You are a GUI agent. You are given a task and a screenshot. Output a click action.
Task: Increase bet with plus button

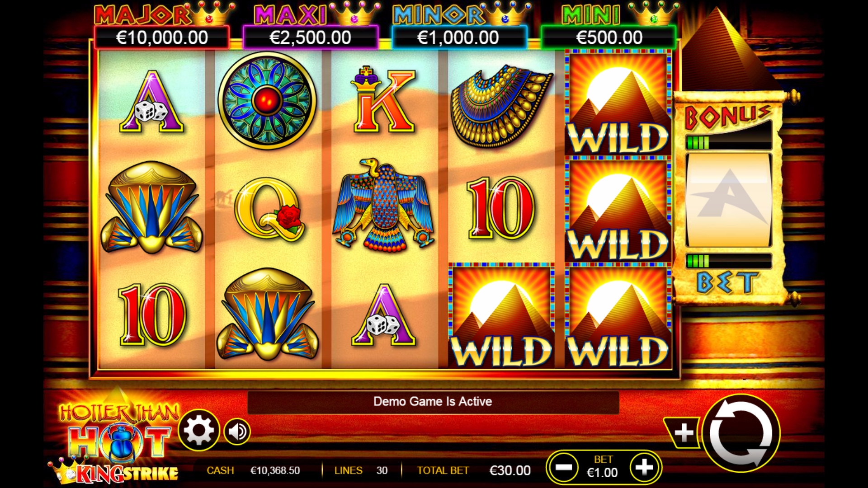(x=644, y=467)
